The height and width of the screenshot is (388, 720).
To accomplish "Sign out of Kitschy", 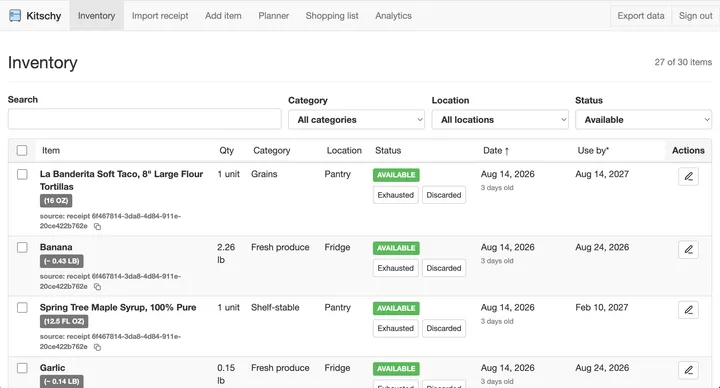I will pyautogui.click(x=696, y=16).
